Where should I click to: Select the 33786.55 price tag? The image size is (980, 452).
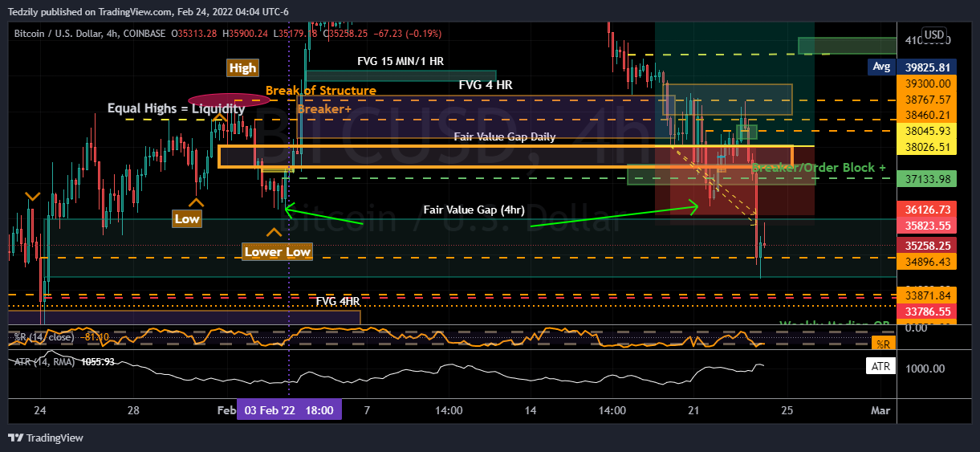(928, 312)
